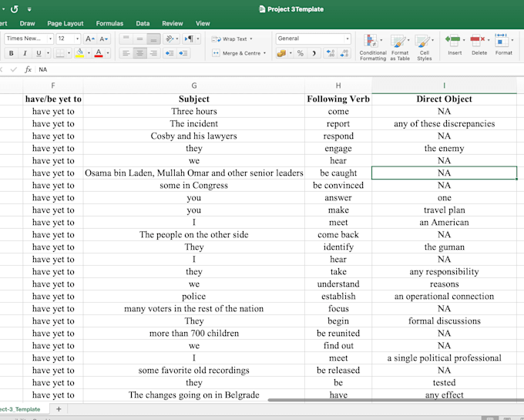Add a new sheet with plus button
The height and width of the screenshot is (420, 524).
click(59, 409)
